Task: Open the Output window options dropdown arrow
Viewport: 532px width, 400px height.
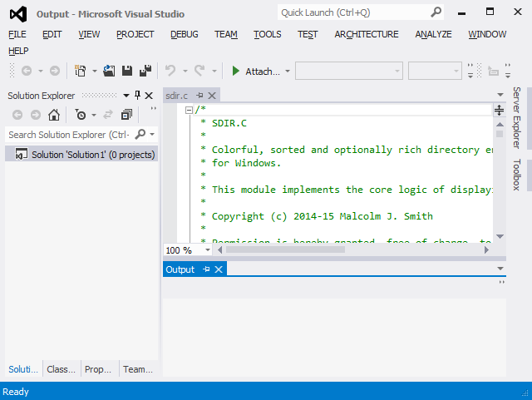Action: [x=500, y=269]
